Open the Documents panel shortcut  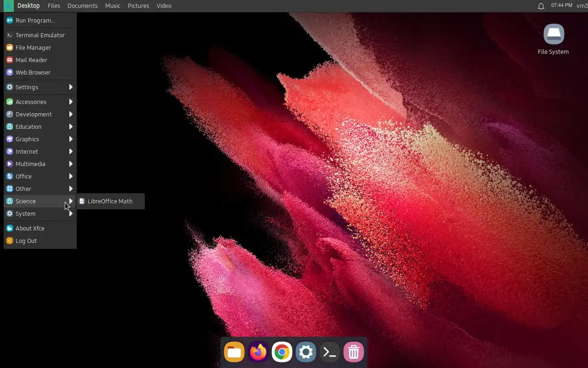pos(82,6)
